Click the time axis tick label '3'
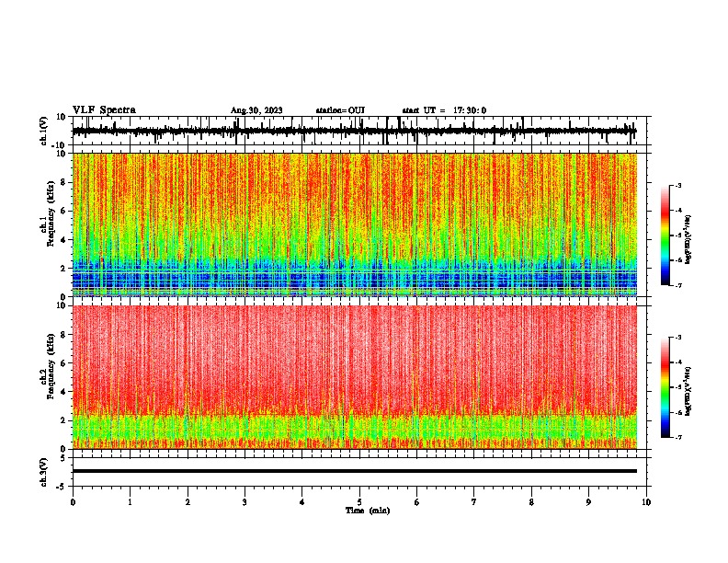This screenshot has height=563, width=728. point(245,502)
